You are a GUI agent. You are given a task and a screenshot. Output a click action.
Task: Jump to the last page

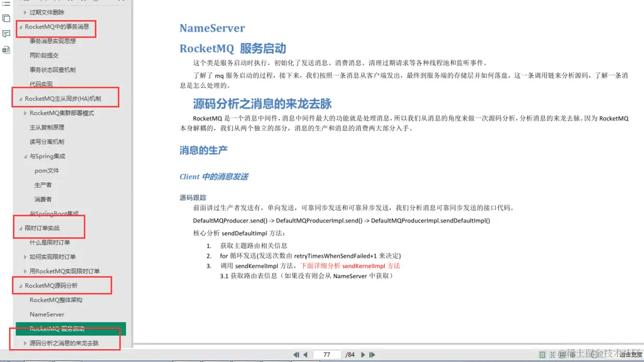click(x=372, y=355)
